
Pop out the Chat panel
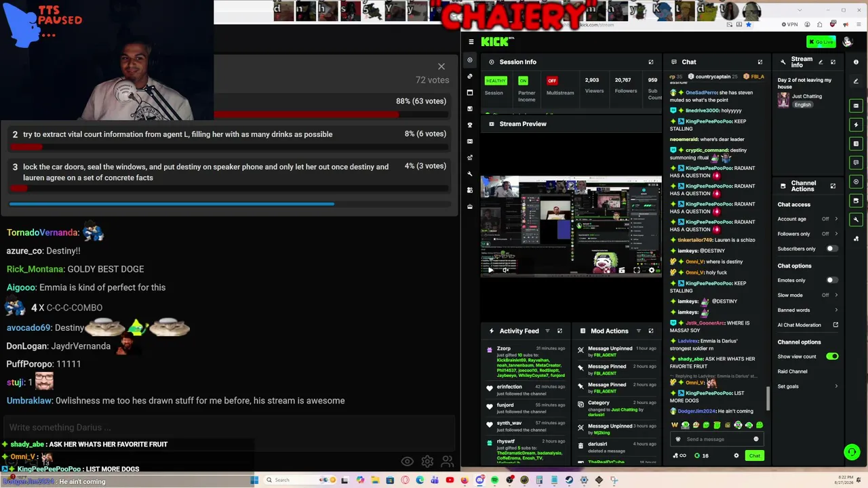[x=760, y=62]
